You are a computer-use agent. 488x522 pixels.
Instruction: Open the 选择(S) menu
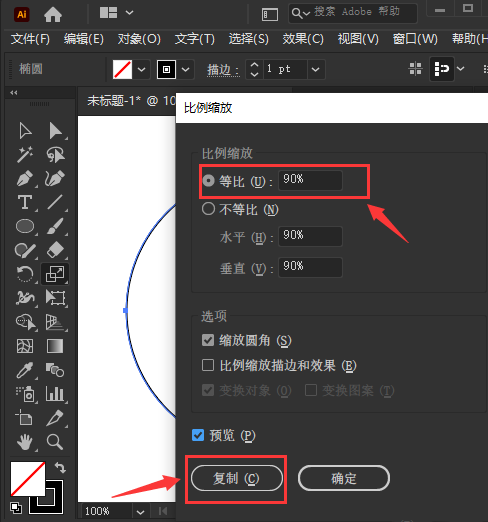click(249, 39)
